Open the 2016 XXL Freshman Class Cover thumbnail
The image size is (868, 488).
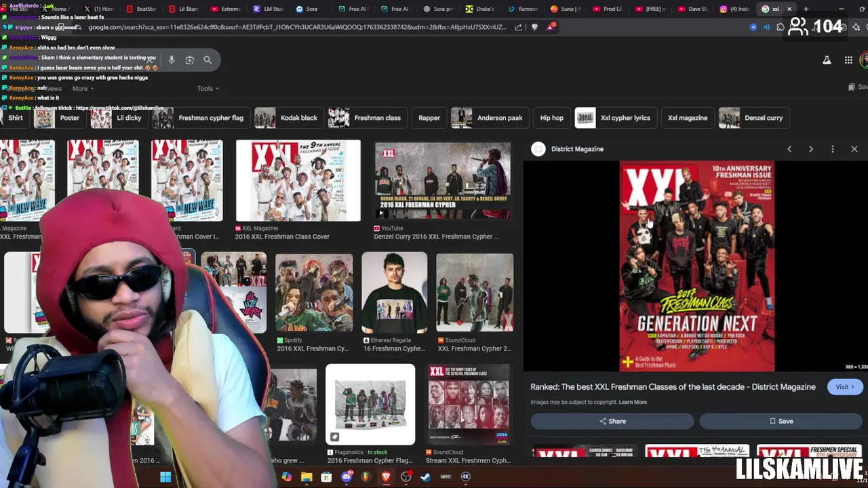[x=298, y=181]
